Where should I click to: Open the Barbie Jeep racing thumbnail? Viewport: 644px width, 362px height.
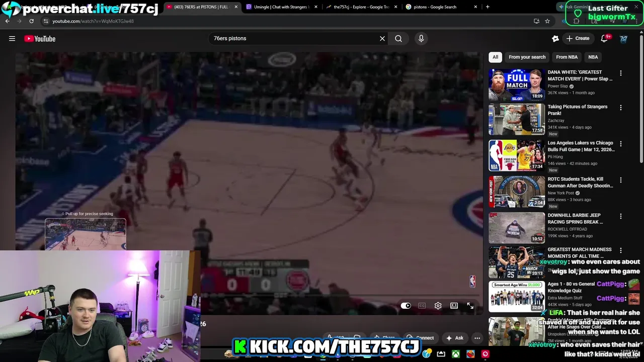tap(517, 228)
